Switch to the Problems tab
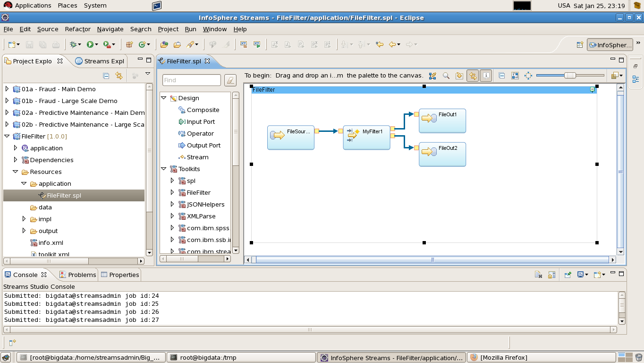644x363 pixels. [77, 275]
